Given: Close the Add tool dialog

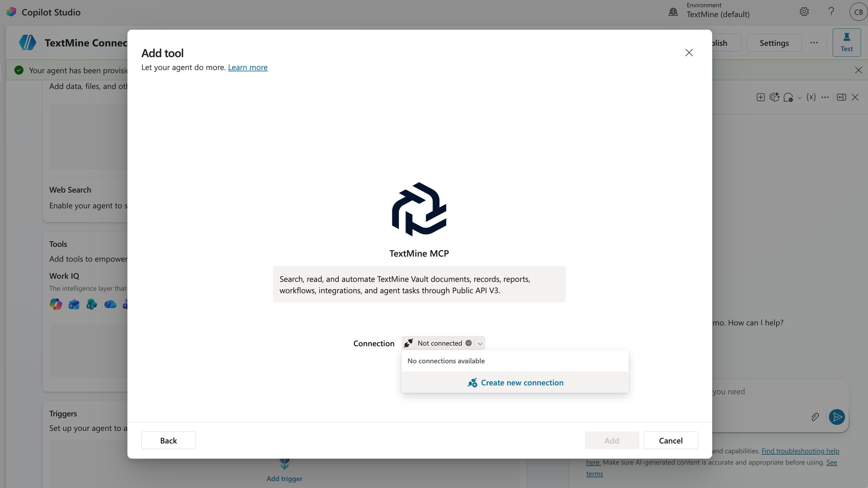Looking at the screenshot, I should click(x=689, y=53).
